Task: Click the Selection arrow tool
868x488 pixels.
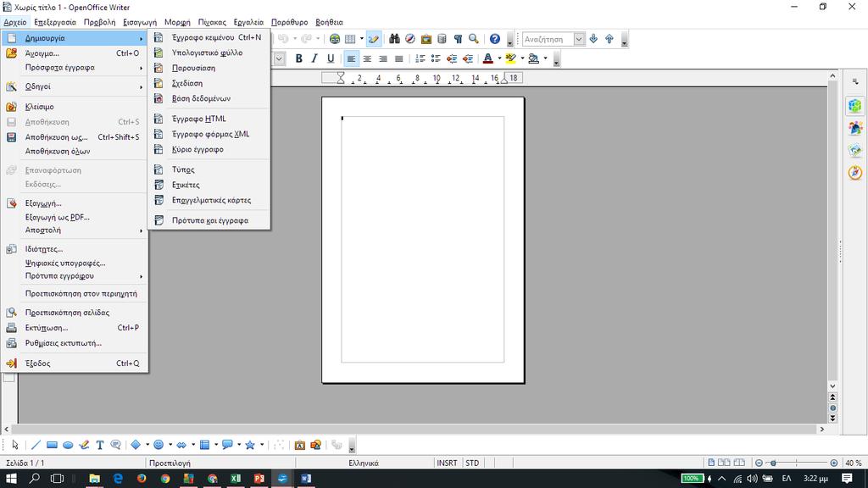Action: (15, 445)
